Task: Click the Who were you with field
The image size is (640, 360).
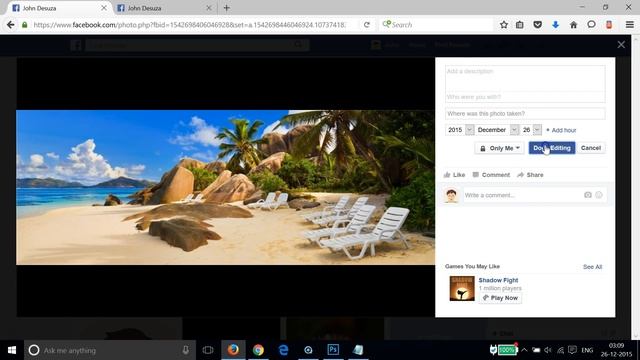Action: click(525, 97)
